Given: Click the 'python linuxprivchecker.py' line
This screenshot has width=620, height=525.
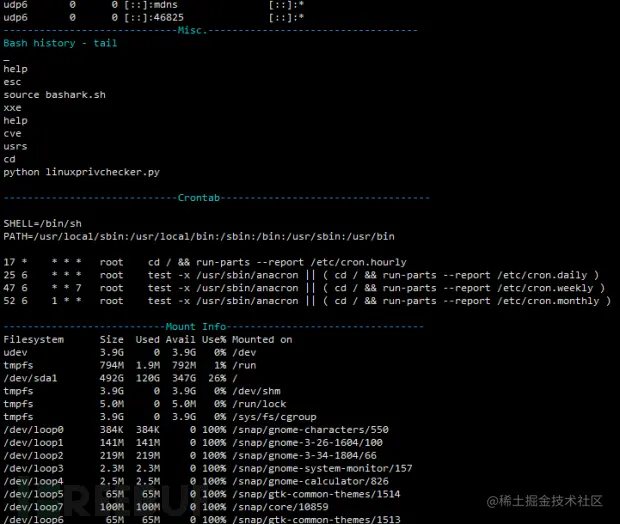Looking at the screenshot, I should point(81,172).
